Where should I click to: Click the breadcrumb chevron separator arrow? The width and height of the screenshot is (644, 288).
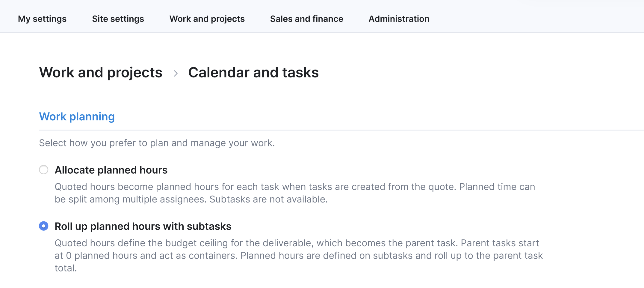(176, 73)
